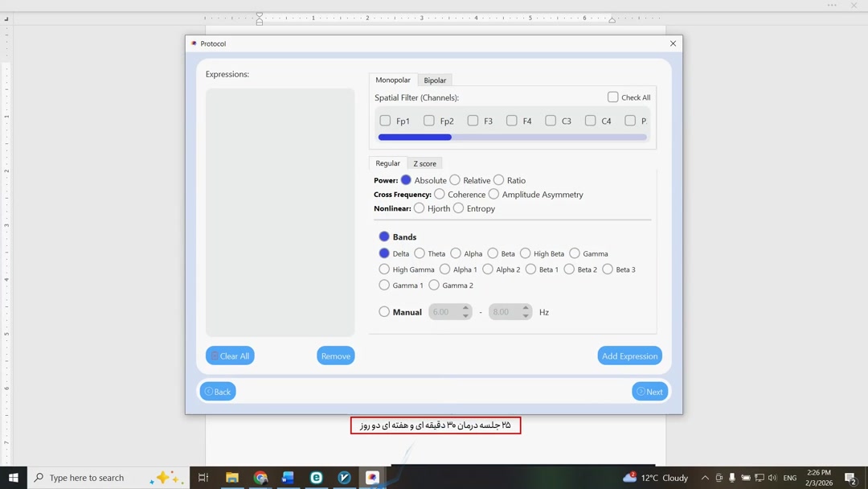This screenshot has width=868, height=489.
Task: Open the notification center icon
Action: pyautogui.click(x=850, y=478)
